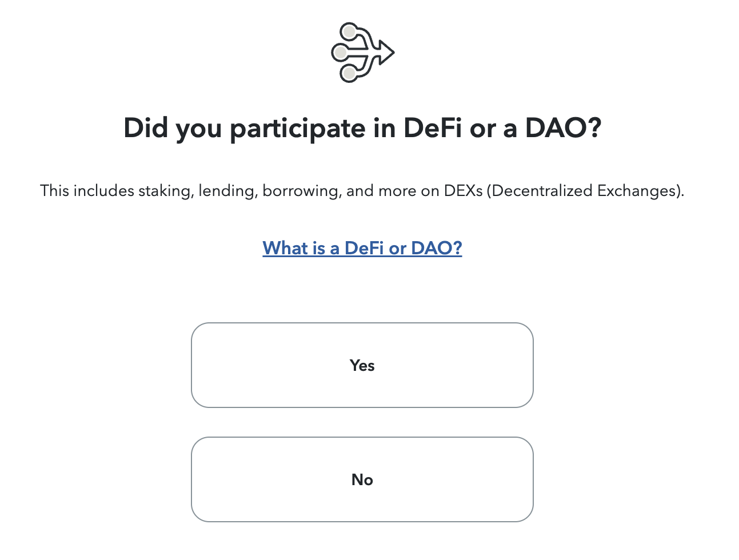
Task: Open the "What is a DeFi or DAO?" link
Action: click(362, 248)
